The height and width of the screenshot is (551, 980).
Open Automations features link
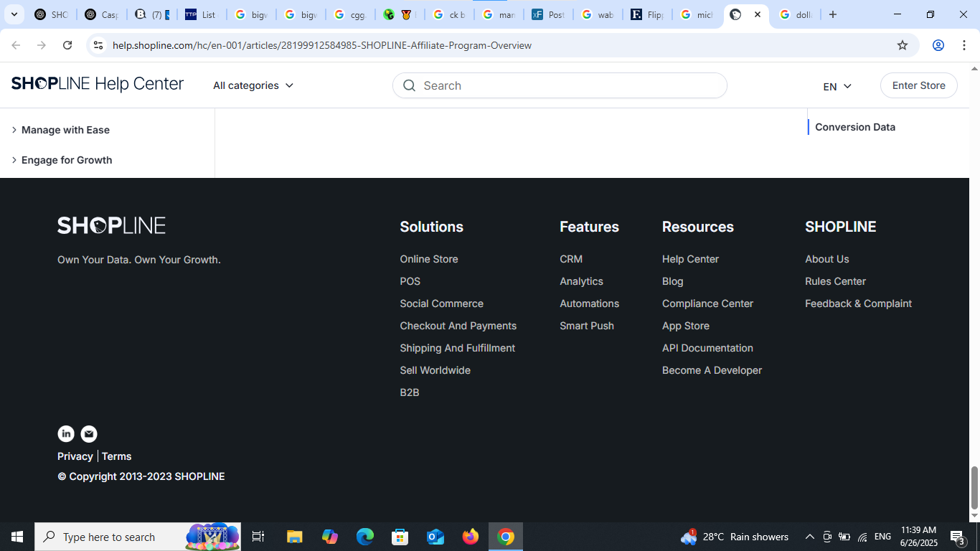coord(590,303)
